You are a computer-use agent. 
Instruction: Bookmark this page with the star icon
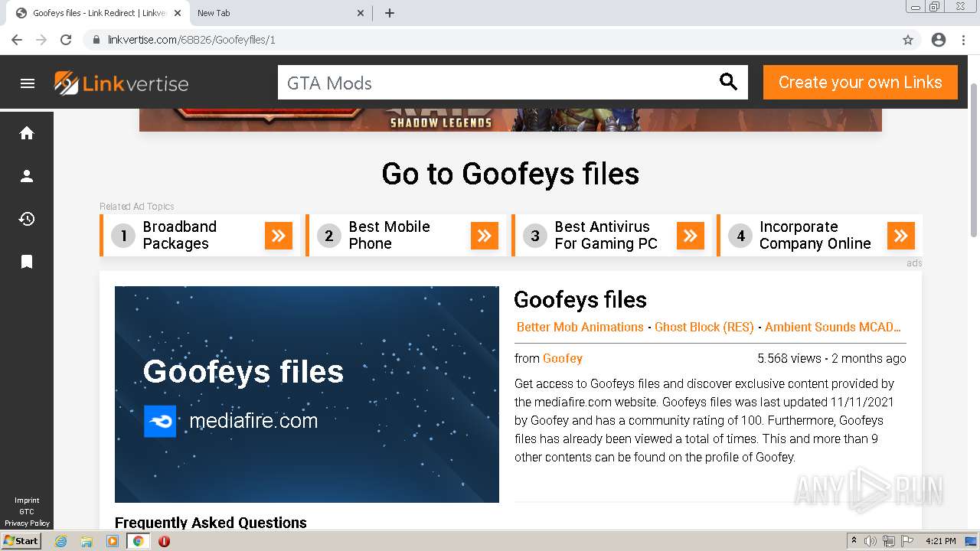point(908,40)
